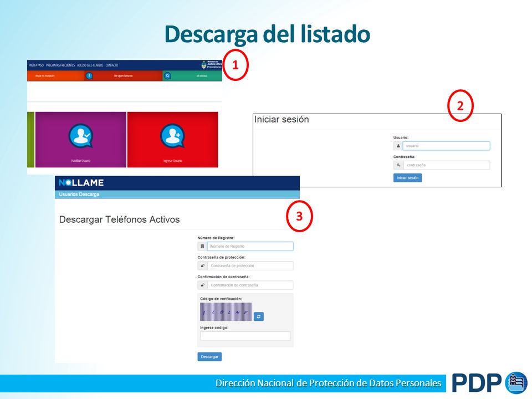
Task: Click the Ingrese código: label
Action: (214, 328)
